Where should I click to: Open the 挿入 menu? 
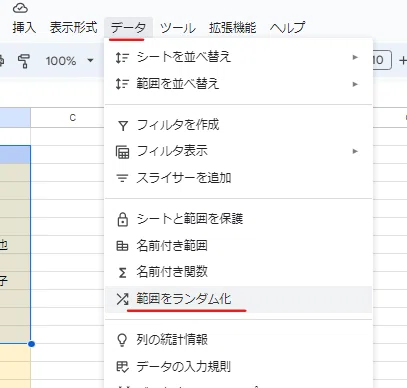24,27
